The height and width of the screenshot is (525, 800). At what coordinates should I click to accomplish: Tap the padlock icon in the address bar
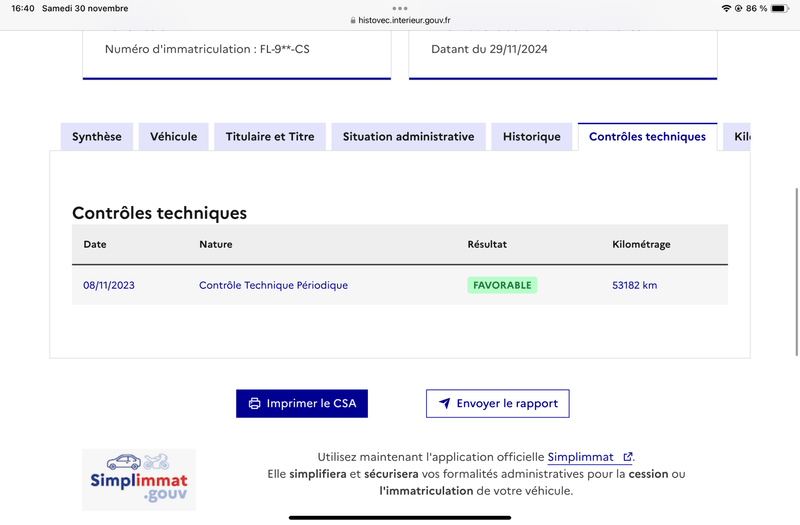coord(353,20)
